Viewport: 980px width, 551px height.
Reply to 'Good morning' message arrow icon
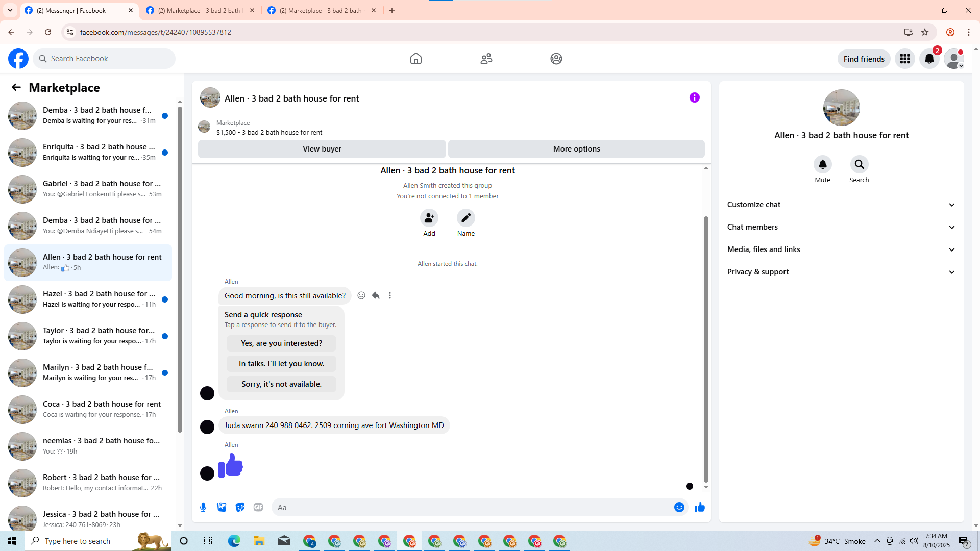point(376,295)
